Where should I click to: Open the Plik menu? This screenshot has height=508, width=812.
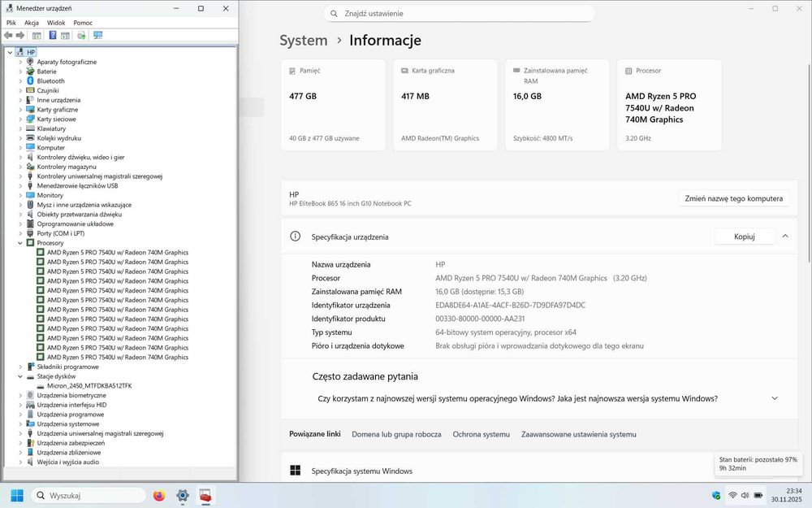click(11, 23)
